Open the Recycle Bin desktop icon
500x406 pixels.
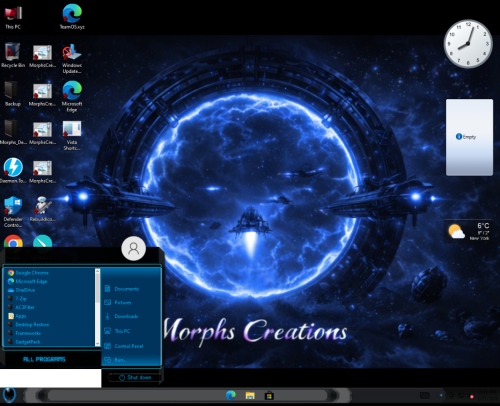coord(13,55)
